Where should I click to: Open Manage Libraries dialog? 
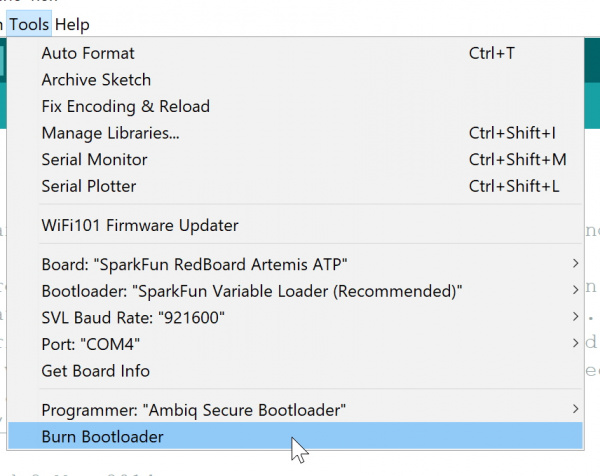point(295,133)
